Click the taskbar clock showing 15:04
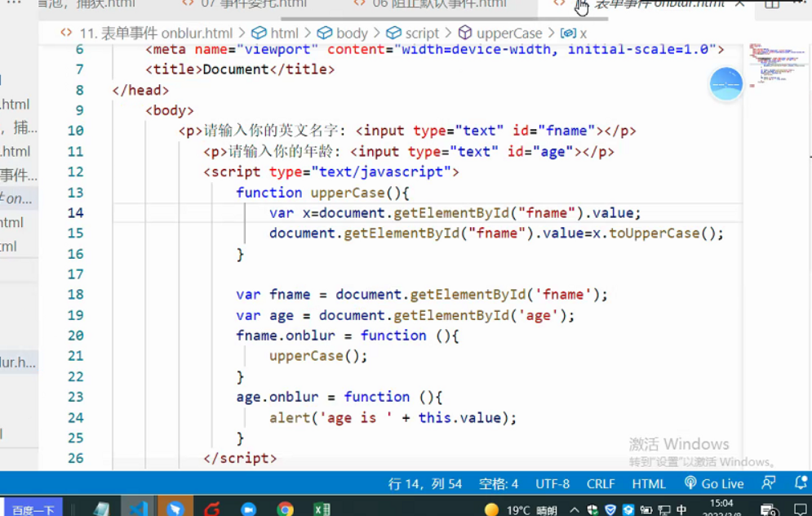This screenshot has width=812, height=516. tap(721, 508)
